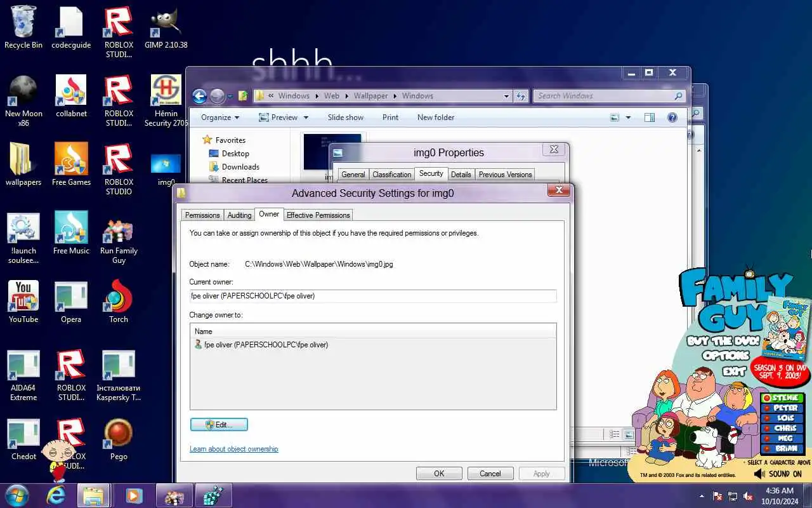Open the YouTube desktop shortcut
Viewport: 812px width, 508px height.
[x=23, y=302]
